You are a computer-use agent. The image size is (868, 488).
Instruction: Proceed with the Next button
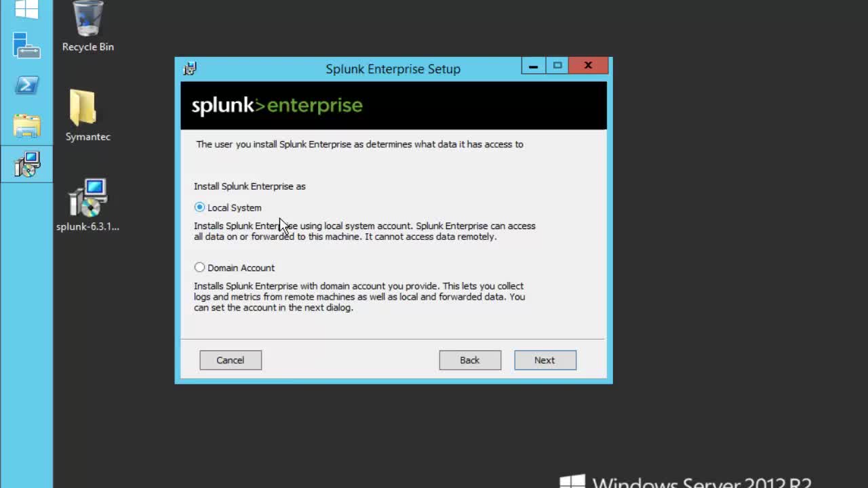point(545,360)
